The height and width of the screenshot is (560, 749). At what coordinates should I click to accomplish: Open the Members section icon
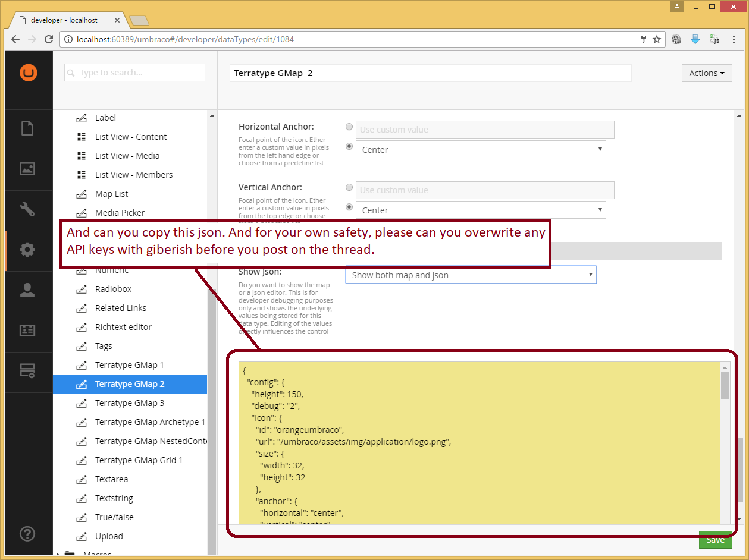point(27,331)
